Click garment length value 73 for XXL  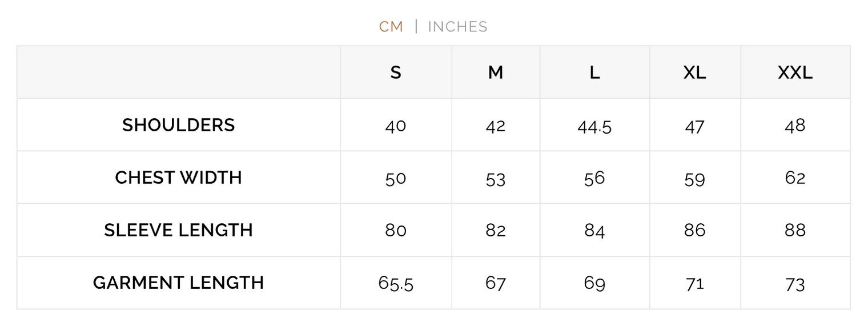pyautogui.click(x=795, y=284)
